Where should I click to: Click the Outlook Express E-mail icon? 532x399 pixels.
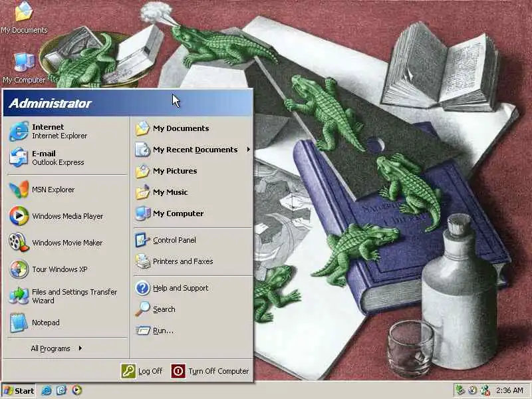tap(19, 158)
